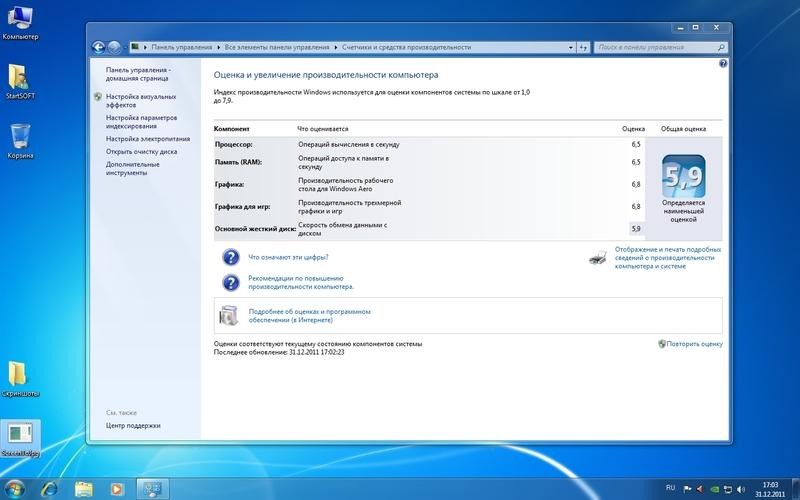Click 'Все элементы панели управления' breadcrumb
The width and height of the screenshot is (800, 500).
point(277,47)
